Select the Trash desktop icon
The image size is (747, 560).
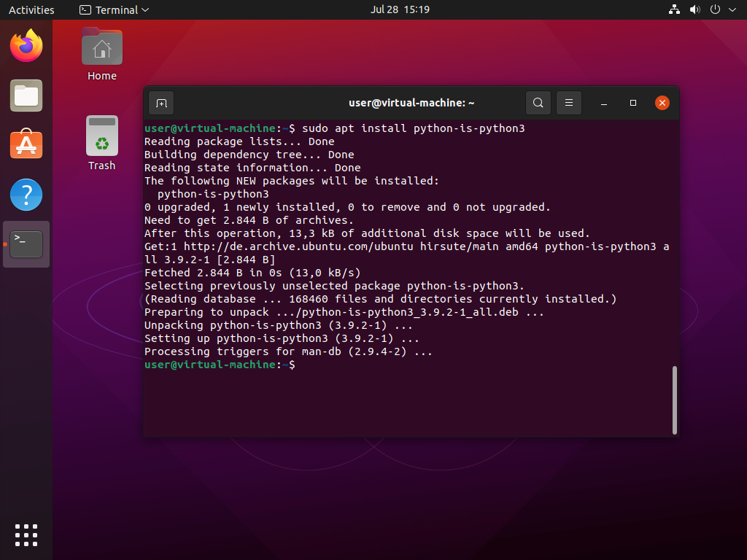[102, 143]
